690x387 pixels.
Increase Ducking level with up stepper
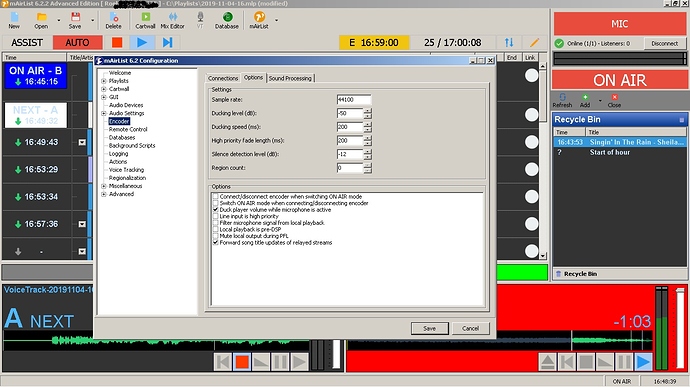(x=367, y=111)
